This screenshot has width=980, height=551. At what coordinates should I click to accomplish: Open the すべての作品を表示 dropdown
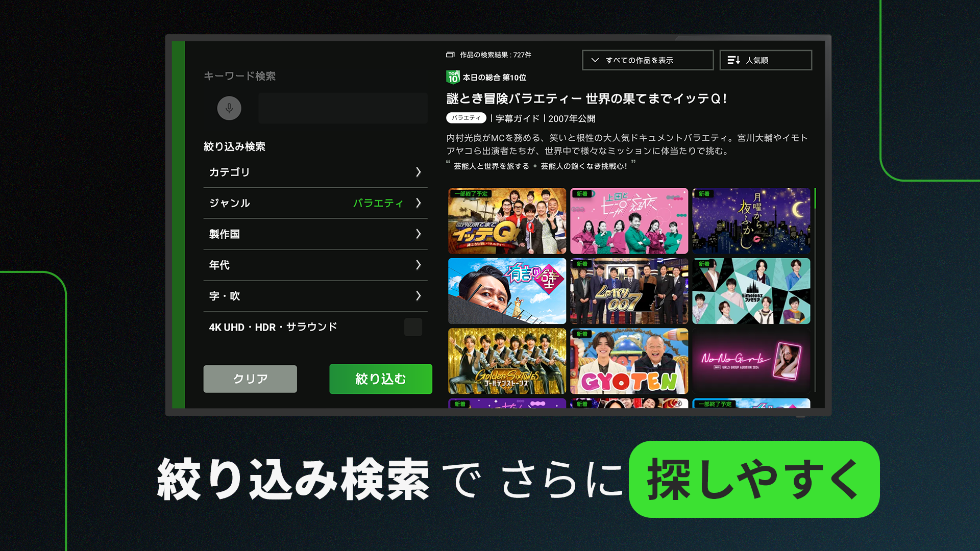click(x=648, y=60)
